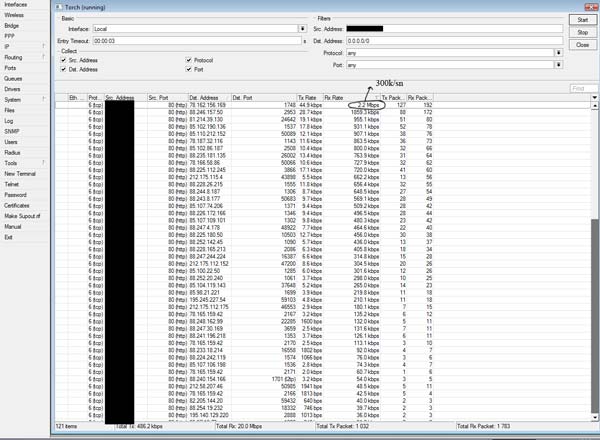Image resolution: width=600 pixels, height=440 pixels.
Task: Open the Files menu item
Action: click(10, 110)
